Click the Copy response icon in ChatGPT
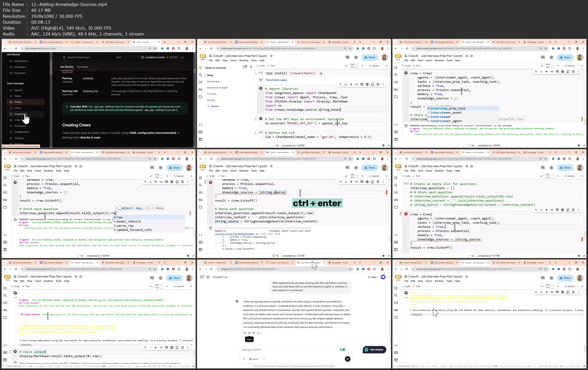This screenshot has width=588, height=370. [x=249, y=333]
